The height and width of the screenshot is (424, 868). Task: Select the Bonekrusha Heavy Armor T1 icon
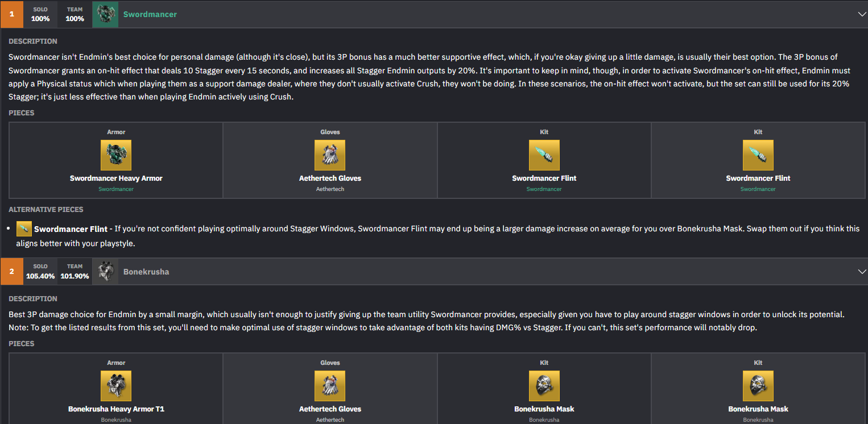[116, 386]
